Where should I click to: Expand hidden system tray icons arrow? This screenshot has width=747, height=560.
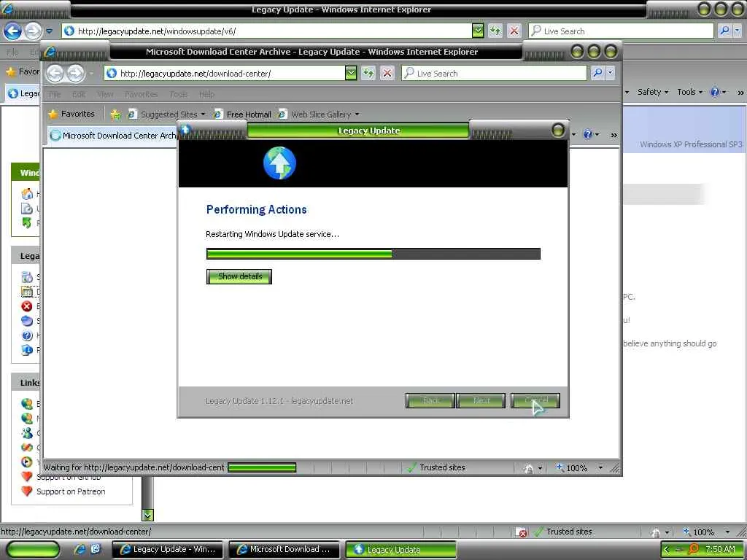[667, 550]
